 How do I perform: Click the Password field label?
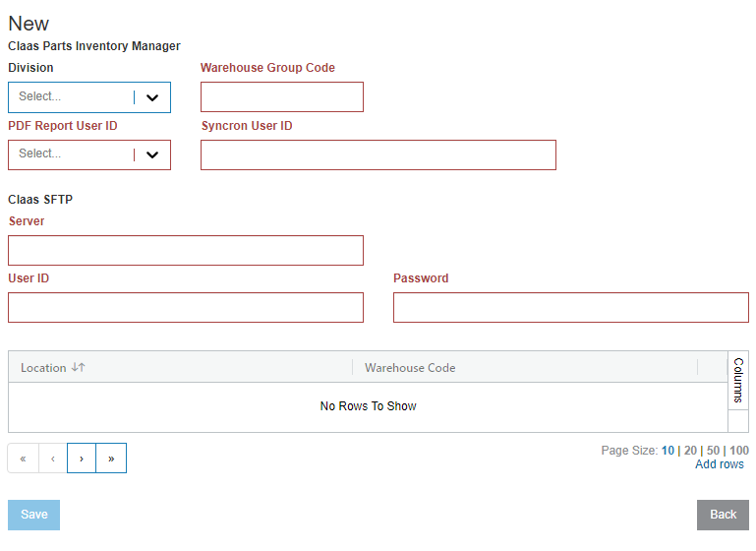tap(421, 277)
